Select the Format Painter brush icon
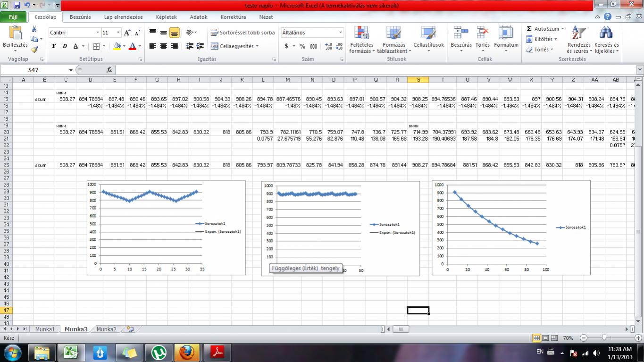 click(34, 49)
